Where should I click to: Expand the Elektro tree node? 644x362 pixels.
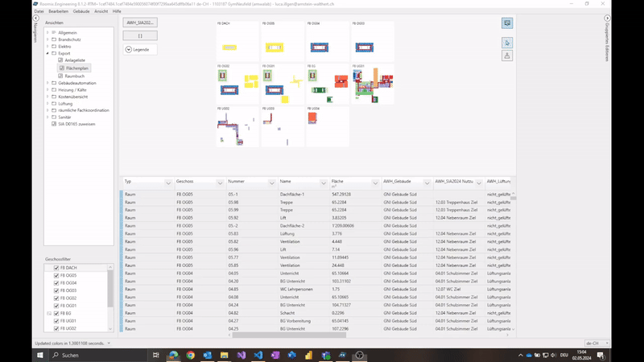[47, 47]
